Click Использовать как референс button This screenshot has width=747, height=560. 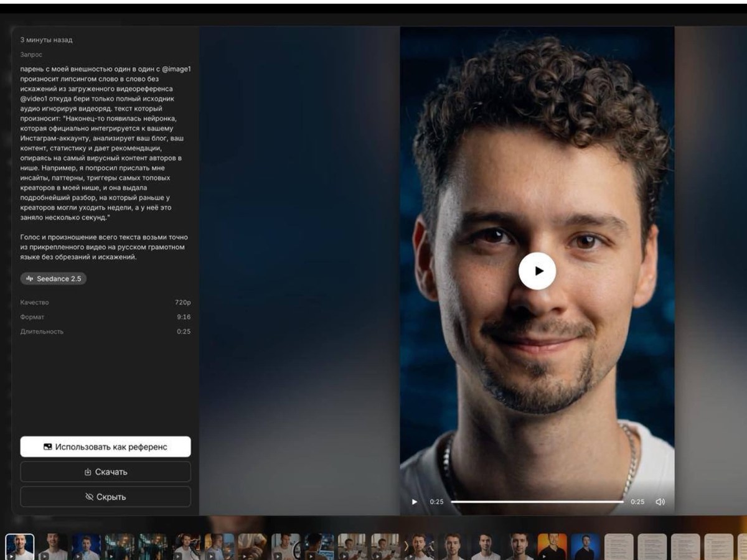click(x=105, y=447)
